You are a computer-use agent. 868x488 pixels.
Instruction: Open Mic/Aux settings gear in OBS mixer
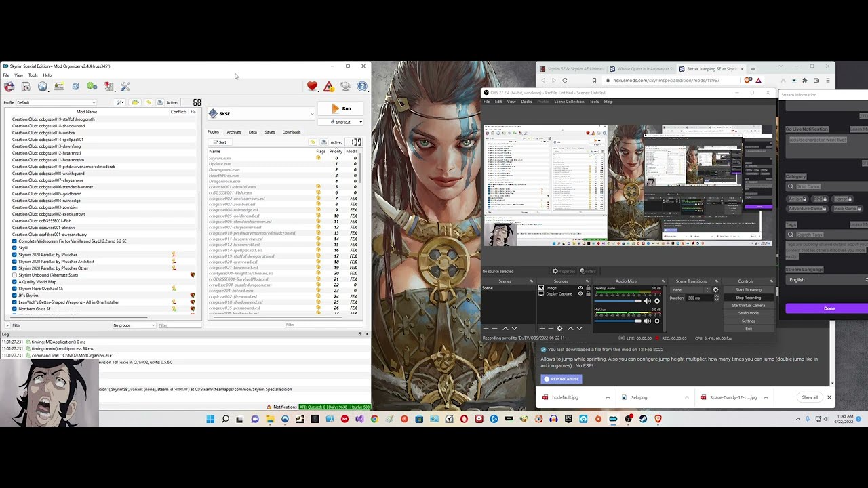pyautogui.click(x=656, y=321)
